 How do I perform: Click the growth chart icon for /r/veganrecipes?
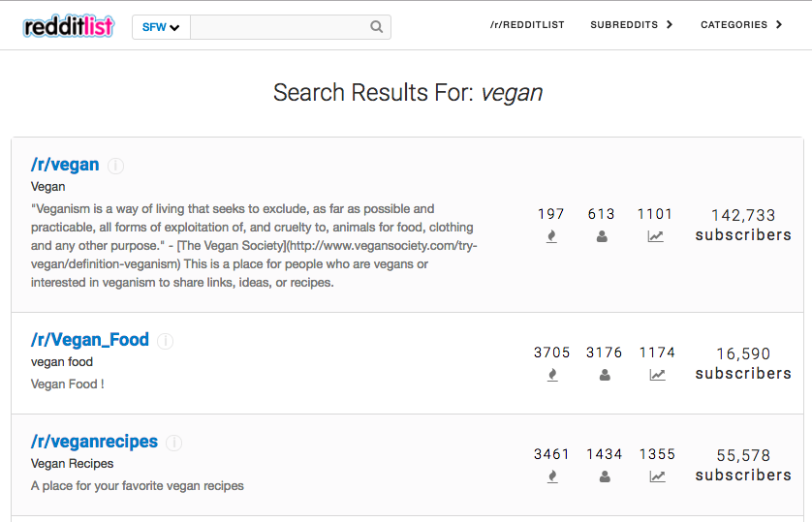[657, 476]
